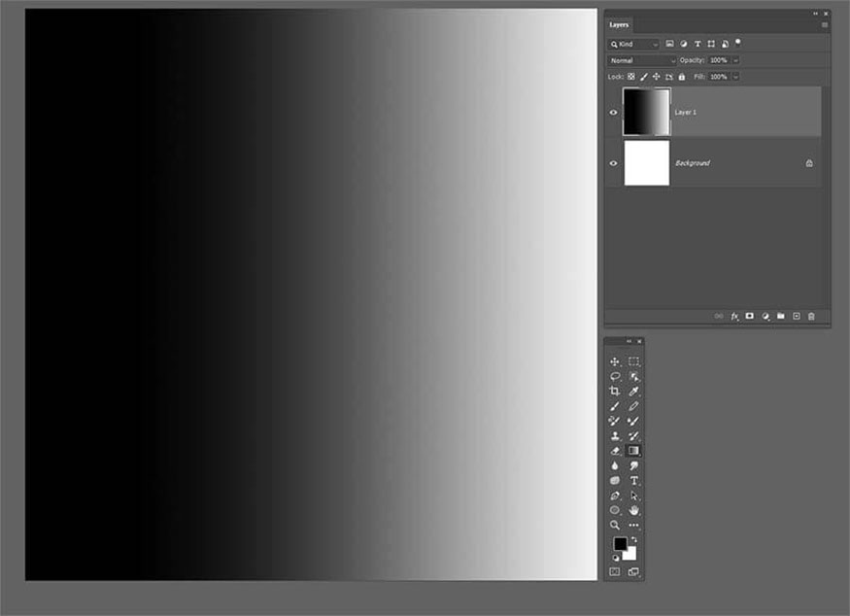The height and width of the screenshot is (616, 850).
Task: Select the Crop tool
Action: click(x=615, y=391)
